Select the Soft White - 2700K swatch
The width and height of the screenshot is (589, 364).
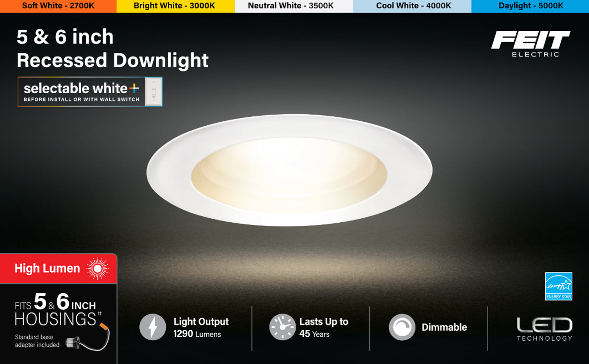(x=58, y=6)
